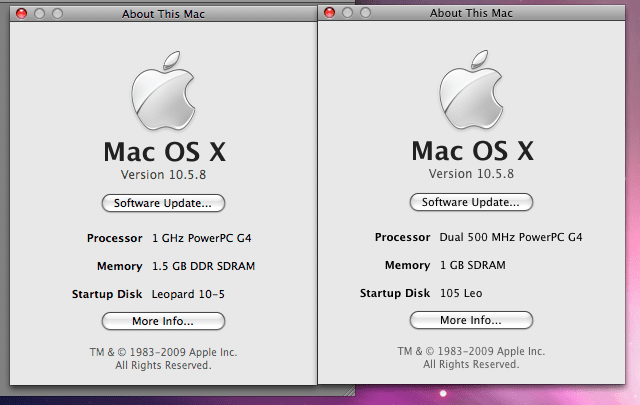Click Software Update in left About This Mac window

pyautogui.click(x=163, y=203)
